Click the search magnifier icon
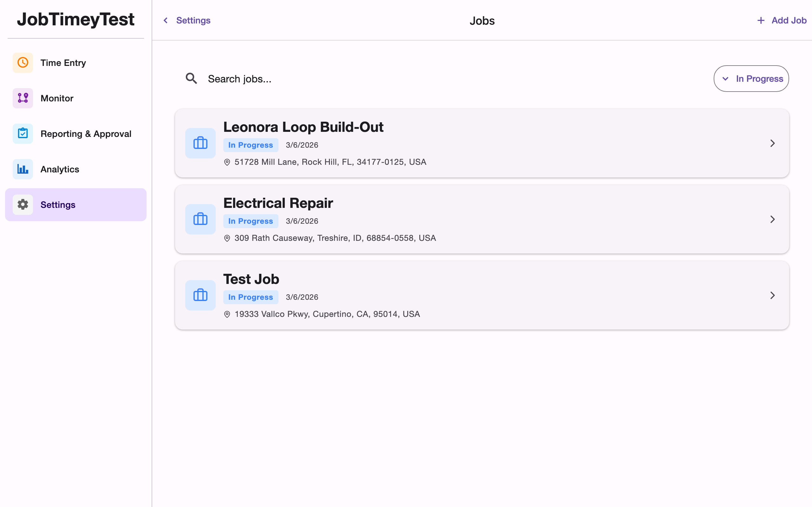Viewport: 812px width, 507px height. coord(191,78)
